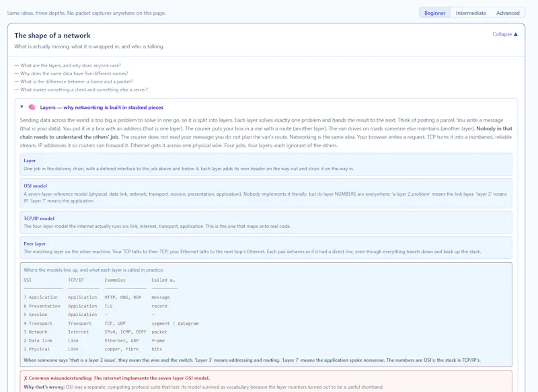Click examples cell 'HTTP, DNS, BGP'
This screenshot has width=538, height=392.
click(123, 297)
